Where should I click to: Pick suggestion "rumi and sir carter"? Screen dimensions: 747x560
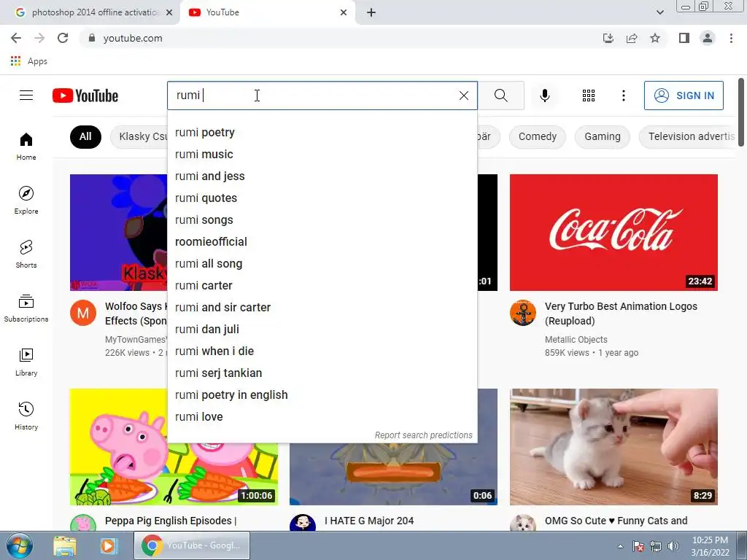322,308
